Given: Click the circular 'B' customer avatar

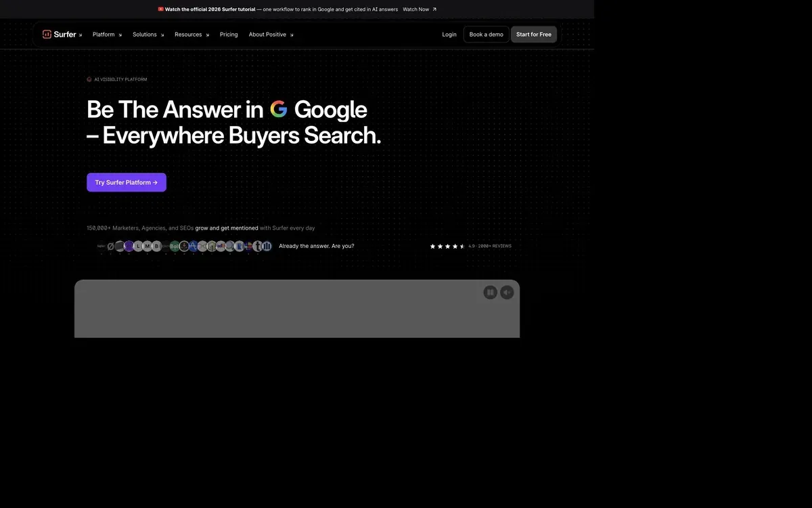Looking at the screenshot, I should [157, 246].
